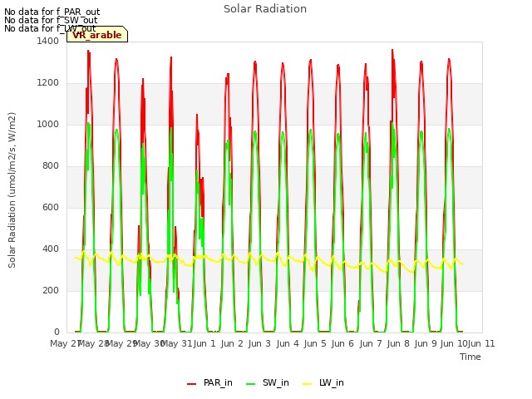Click the Jun 2 x-axis tick label
The height and width of the screenshot is (399, 532).
pyautogui.click(x=232, y=343)
